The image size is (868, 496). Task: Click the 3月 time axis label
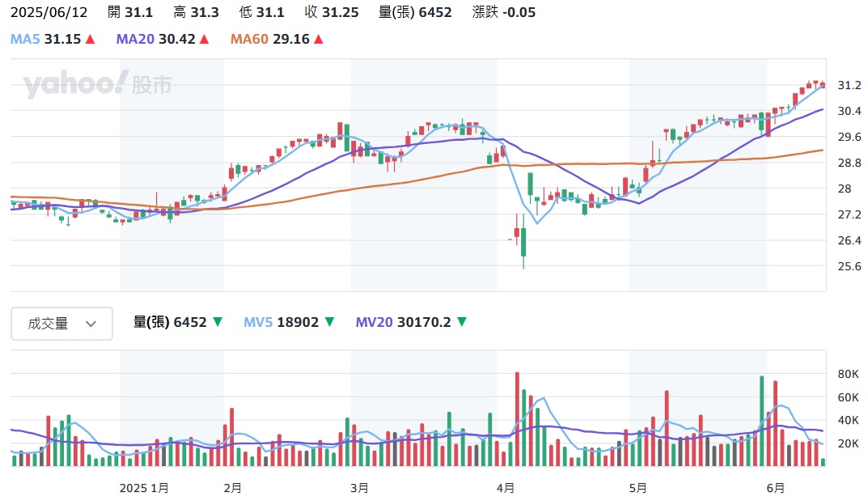(x=359, y=488)
